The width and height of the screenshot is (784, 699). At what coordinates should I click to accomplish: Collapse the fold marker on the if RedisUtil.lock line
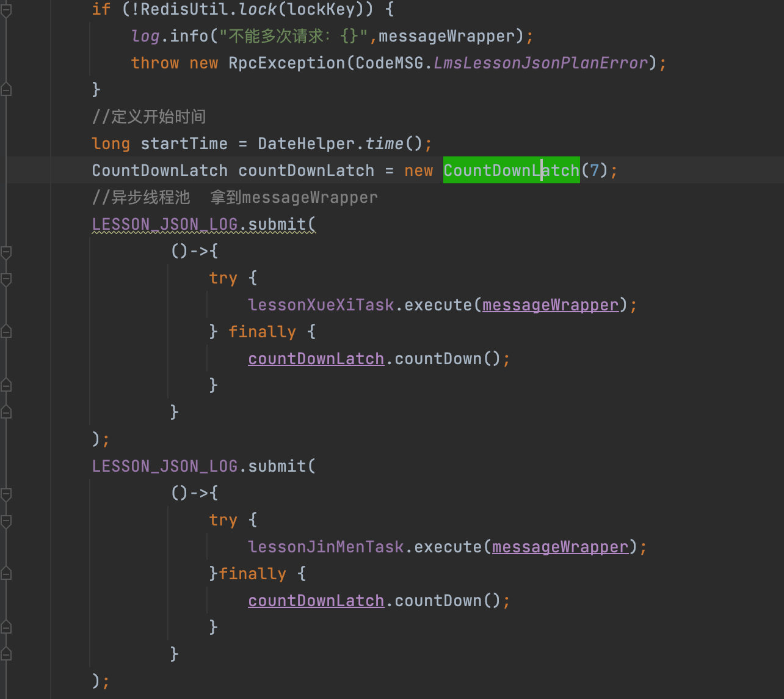[x=6, y=9]
